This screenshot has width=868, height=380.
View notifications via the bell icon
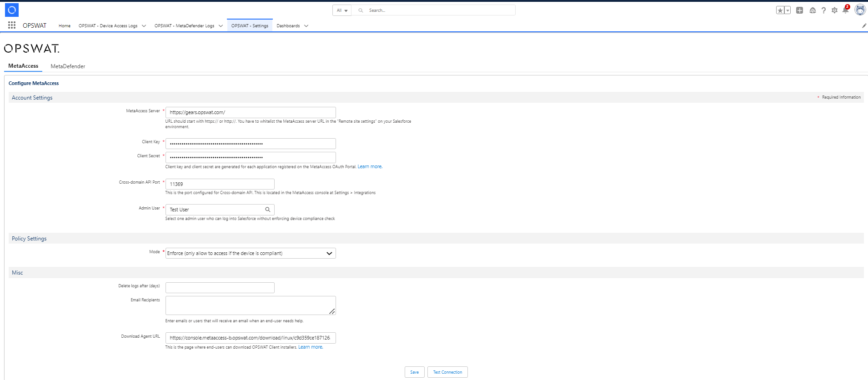click(x=846, y=10)
